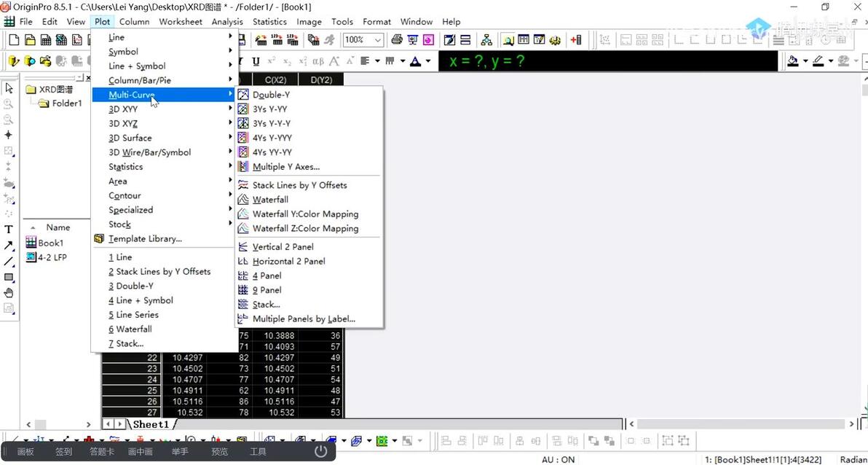
Task: Click the Add New Columns icon
Action: 576,40
